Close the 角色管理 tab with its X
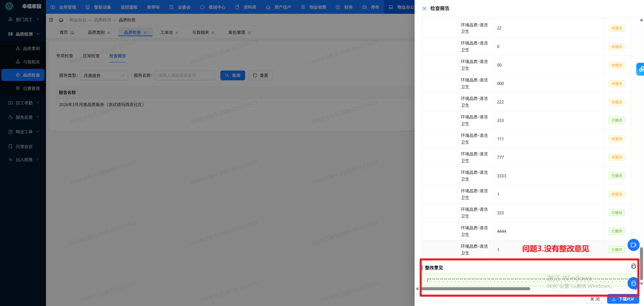The width and height of the screenshot is (644, 306). pyautogui.click(x=249, y=33)
